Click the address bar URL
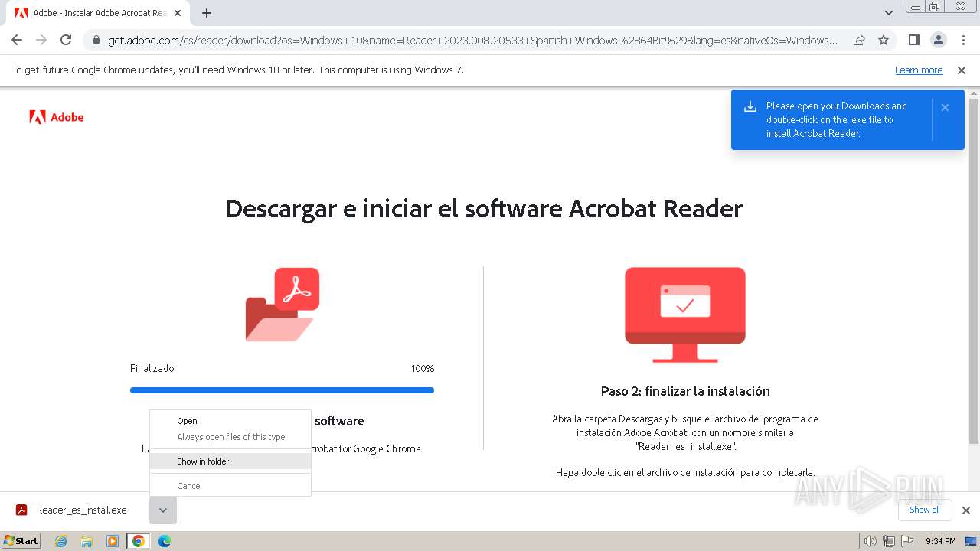Viewport: 980px width, 551px height. coord(472,41)
